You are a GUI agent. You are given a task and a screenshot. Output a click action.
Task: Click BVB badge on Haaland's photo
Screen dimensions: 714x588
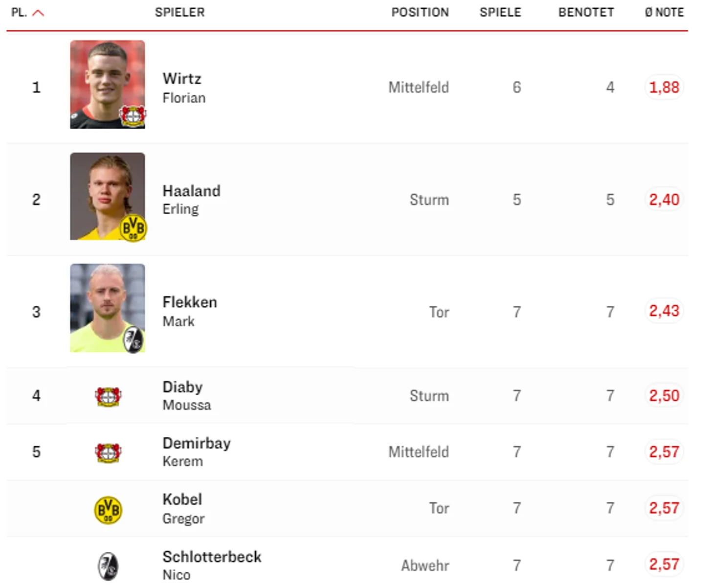click(133, 228)
